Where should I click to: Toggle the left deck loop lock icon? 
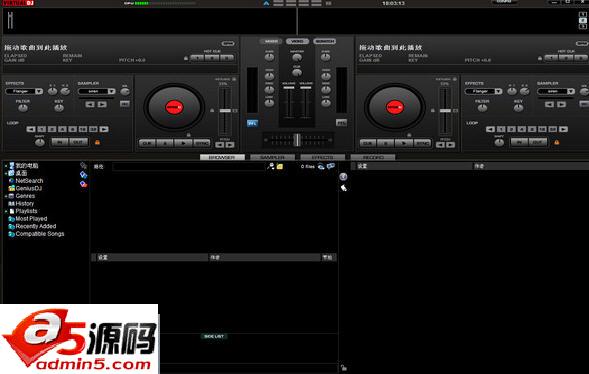point(97,142)
